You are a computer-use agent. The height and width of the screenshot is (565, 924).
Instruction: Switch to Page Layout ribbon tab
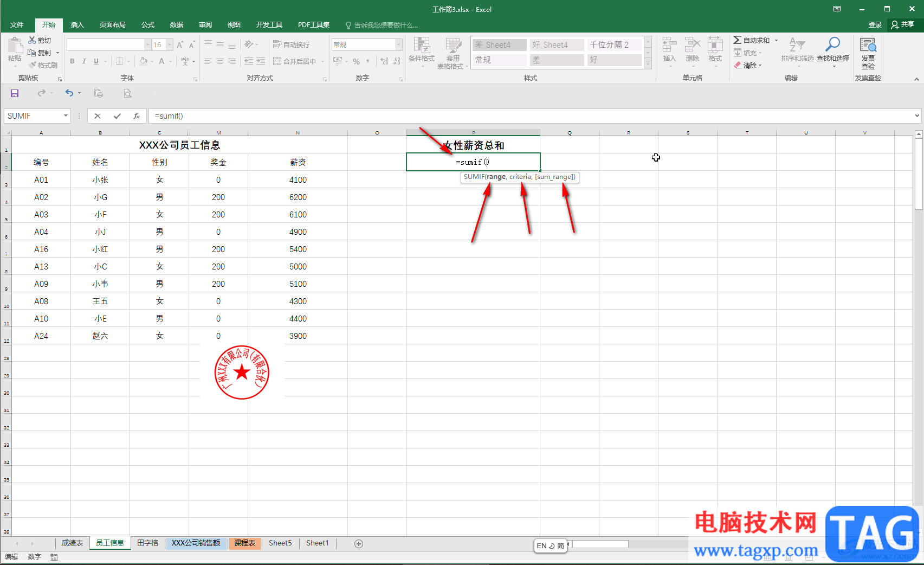113,25
